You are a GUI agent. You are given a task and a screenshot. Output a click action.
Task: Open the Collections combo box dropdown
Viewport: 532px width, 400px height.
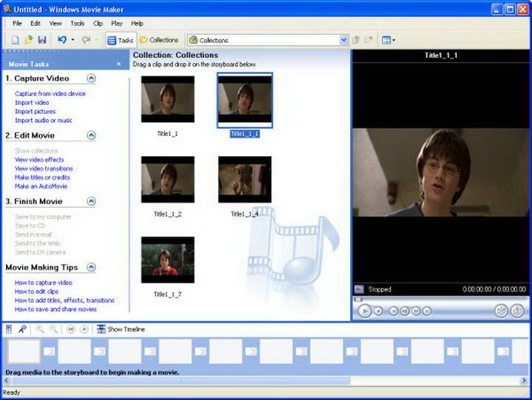pyautogui.click(x=344, y=40)
